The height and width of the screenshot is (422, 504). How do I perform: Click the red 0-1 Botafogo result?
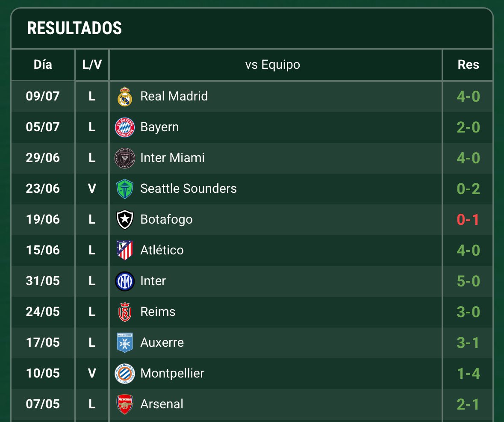468,220
